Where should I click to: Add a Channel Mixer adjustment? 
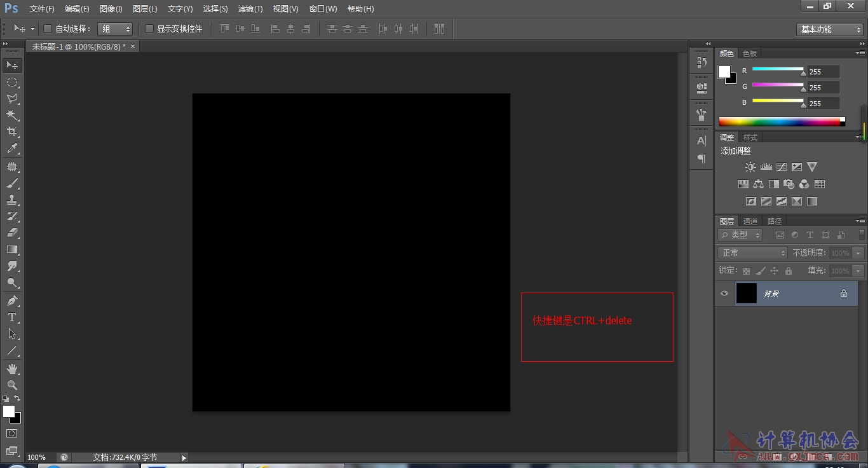point(804,184)
